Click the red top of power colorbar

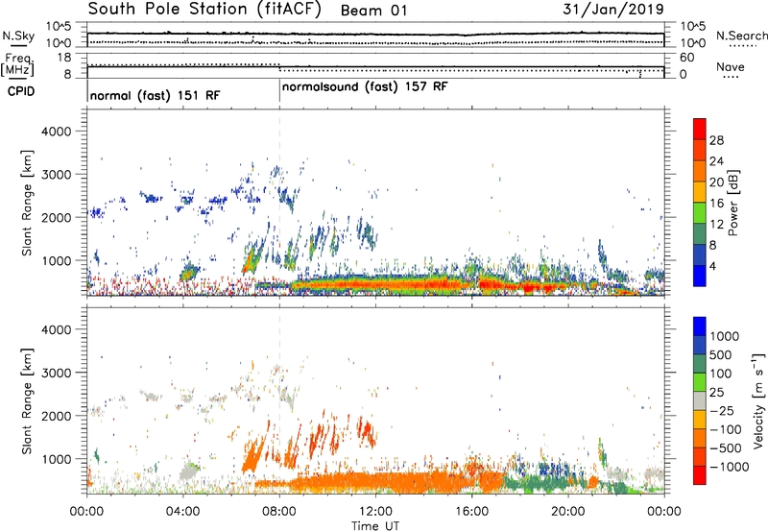click(x=700, y=129)
